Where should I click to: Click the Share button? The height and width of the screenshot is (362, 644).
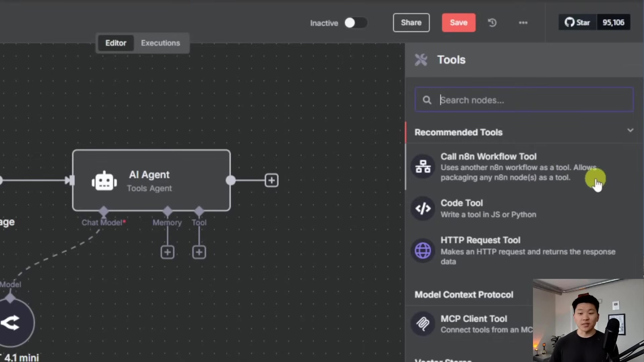point(411,22)
